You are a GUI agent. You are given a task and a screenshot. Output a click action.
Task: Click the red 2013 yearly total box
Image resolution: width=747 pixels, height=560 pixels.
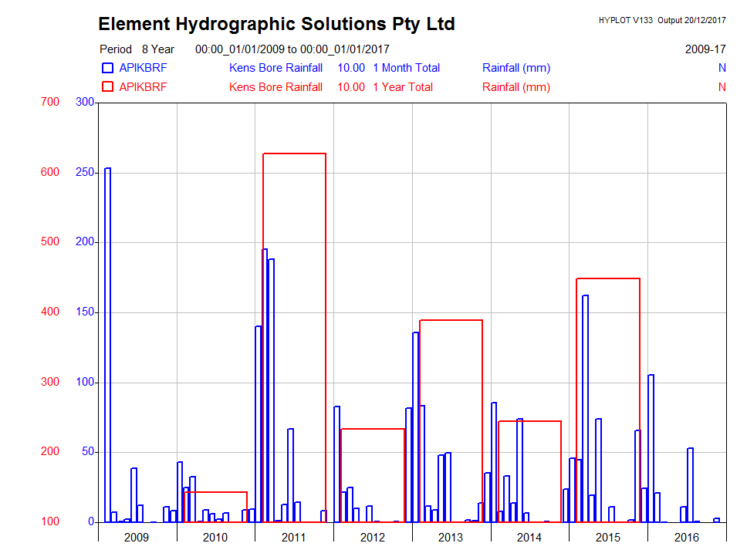[451, 320]
